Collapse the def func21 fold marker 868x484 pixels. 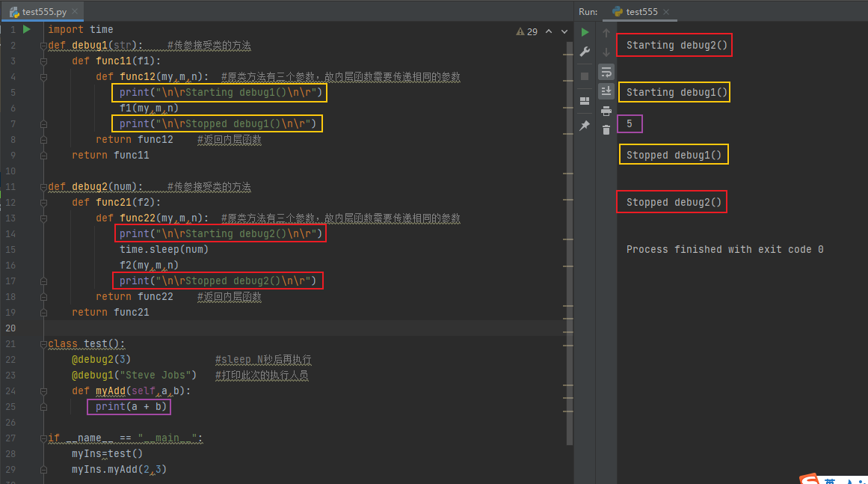pos(43,203)
